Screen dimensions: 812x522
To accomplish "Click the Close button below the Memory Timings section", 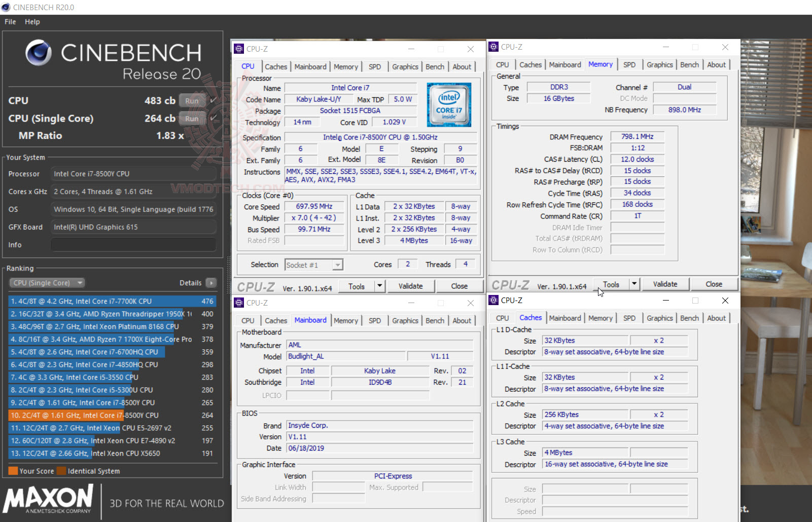I will pos(714,284).
